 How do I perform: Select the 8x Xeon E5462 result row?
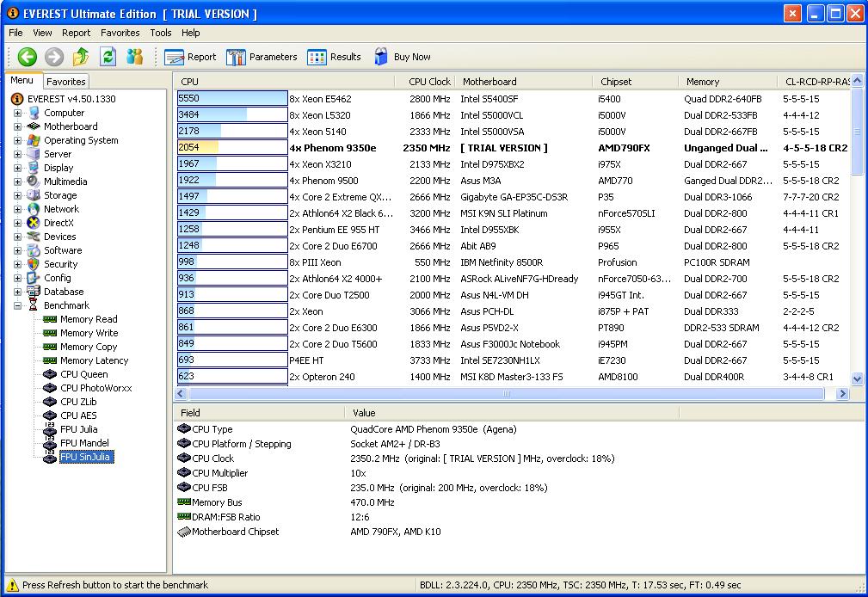513,99
